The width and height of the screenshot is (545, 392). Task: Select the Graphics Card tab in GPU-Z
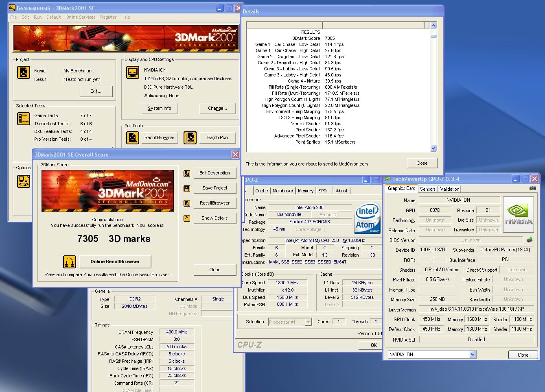[401, 188]
